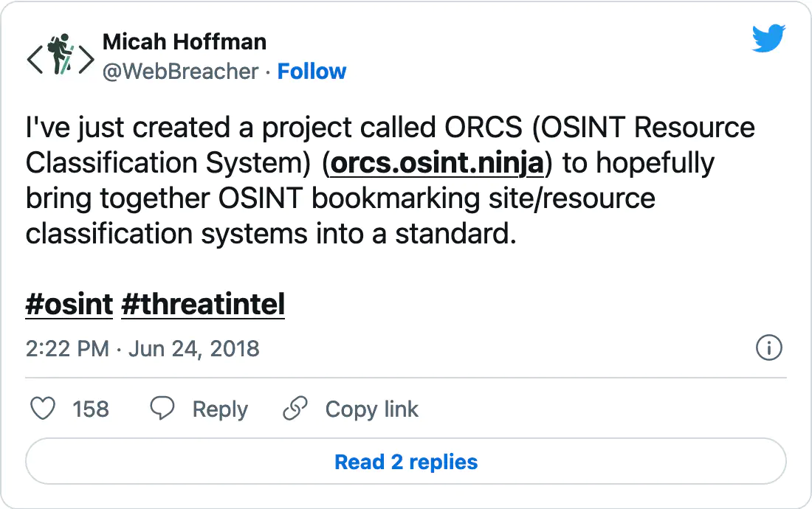Follow the WebBreacher account
The image size is (812, 509).
click(x=312, y=72)
